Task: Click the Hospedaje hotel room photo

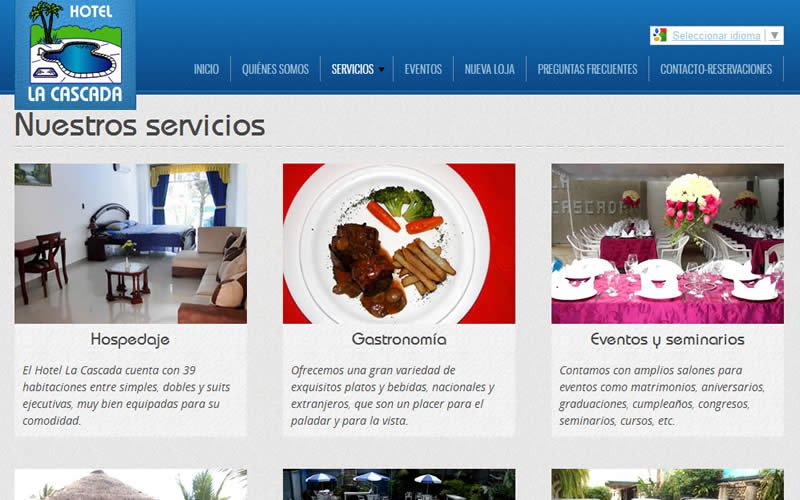Action: 131,243
